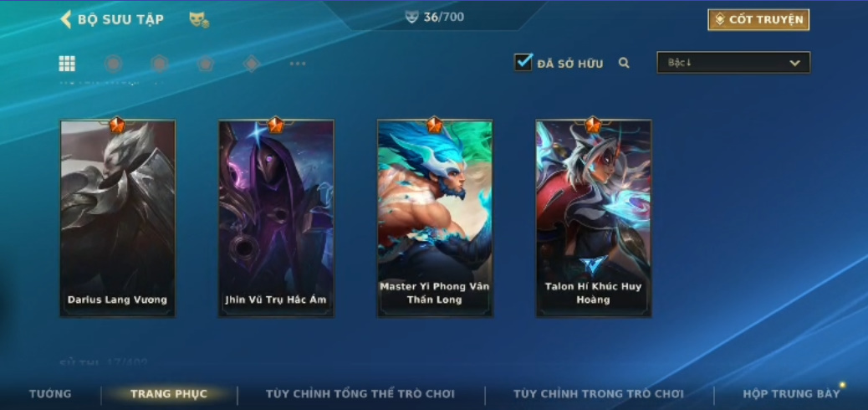
Task: Open the Tùy Chỉnh Tổng Thể Trò Chơi tab
Action: coord(360,394)
